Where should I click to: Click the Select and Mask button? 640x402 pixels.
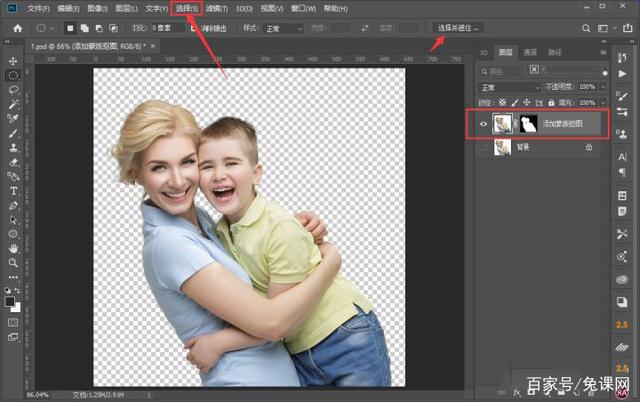click(458, 28)
